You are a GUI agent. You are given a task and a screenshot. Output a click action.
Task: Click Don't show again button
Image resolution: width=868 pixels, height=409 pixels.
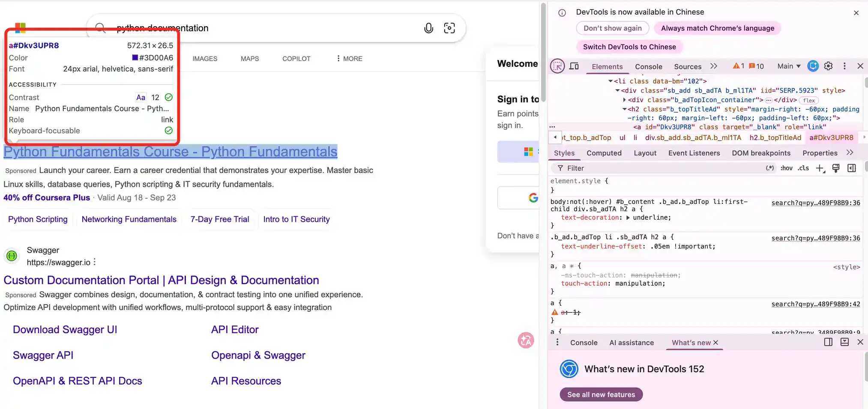point(613,28)
